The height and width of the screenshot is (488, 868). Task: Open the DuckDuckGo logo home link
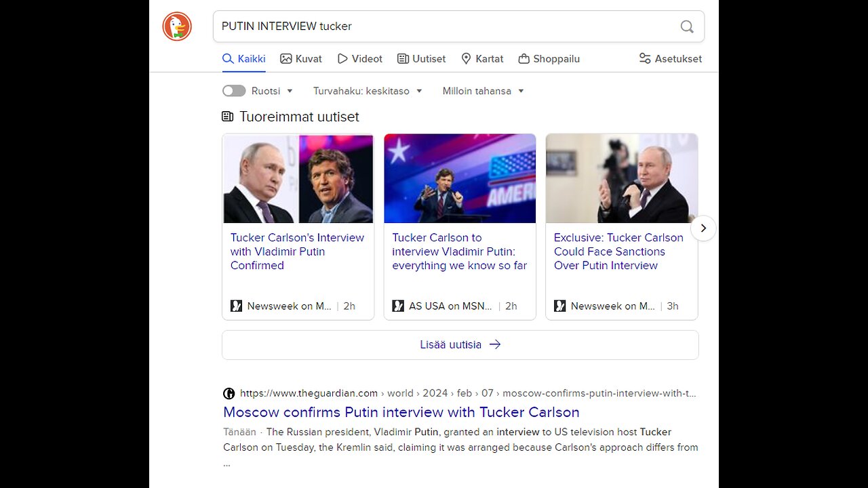click(177, 26)
